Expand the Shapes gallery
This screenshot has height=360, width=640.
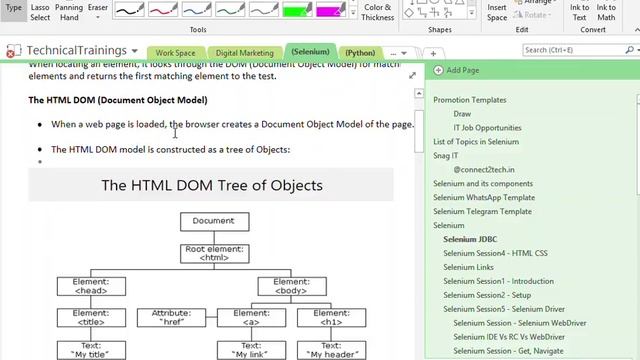pyautogui.click(x=472, y=13)
